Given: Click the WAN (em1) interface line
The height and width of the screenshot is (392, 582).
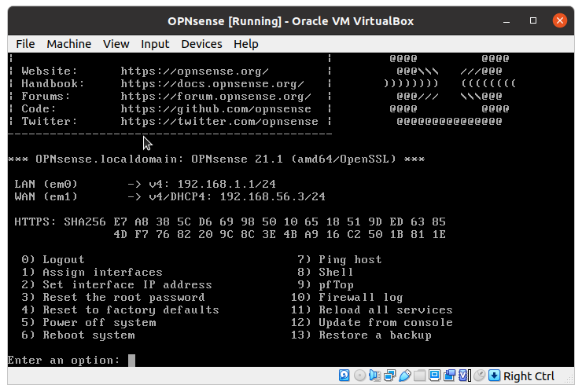Looking at the screenshot, I should [170, 196].
